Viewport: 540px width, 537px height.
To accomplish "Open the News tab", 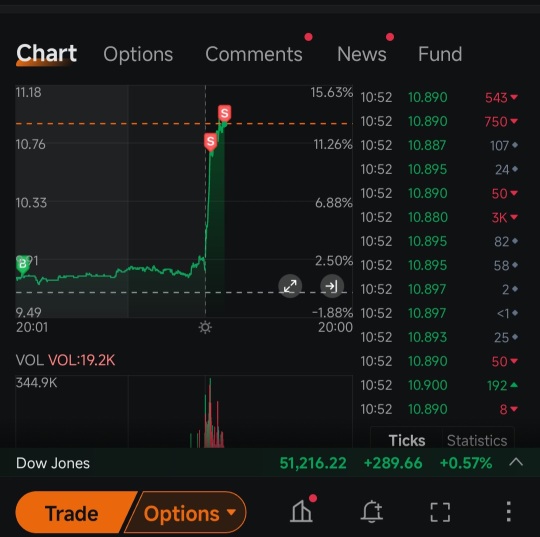I will click(x=362, y=54).
